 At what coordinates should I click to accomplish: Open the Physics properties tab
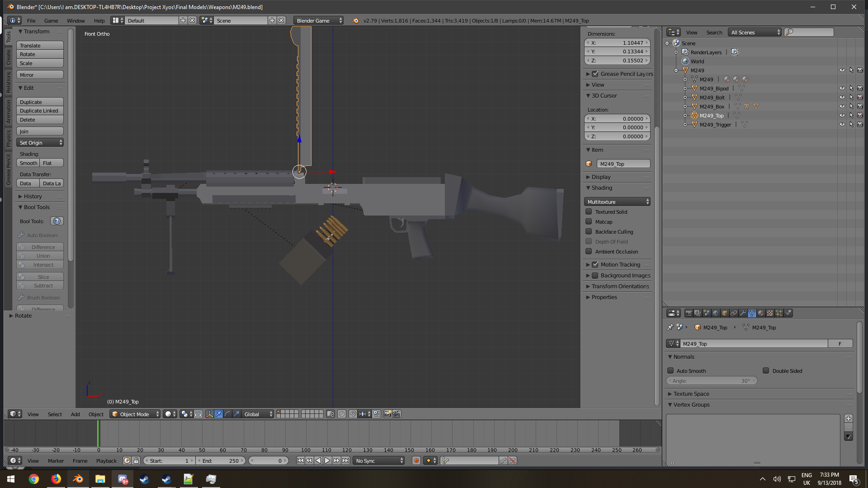tap(788, 313)
